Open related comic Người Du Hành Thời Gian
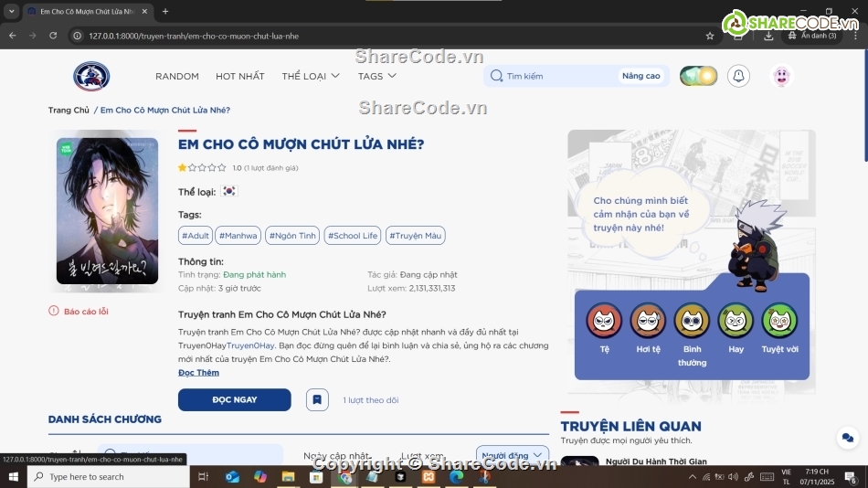Image resolution: width=868 pixels, height=488 pixels. click(x=656, y=461)
